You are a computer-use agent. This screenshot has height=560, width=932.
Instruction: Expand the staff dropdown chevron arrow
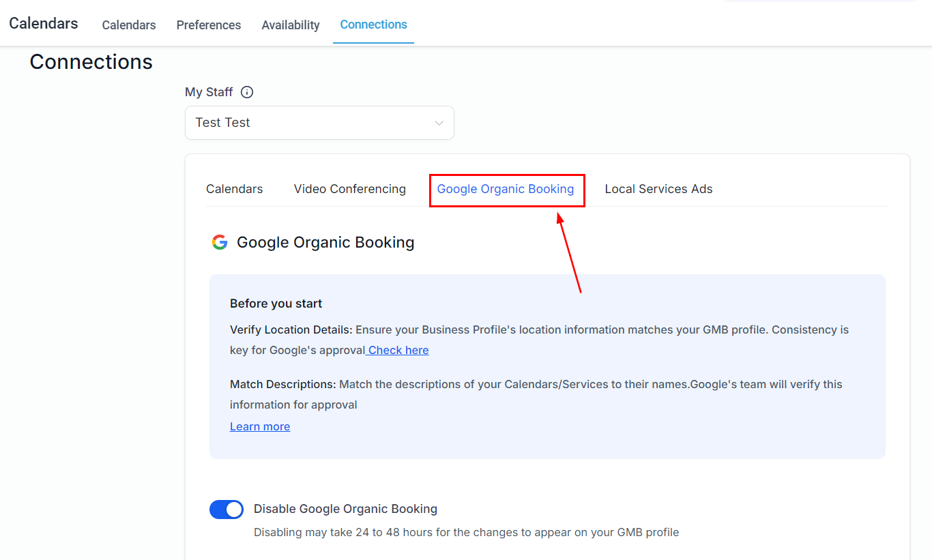point(439,123)
